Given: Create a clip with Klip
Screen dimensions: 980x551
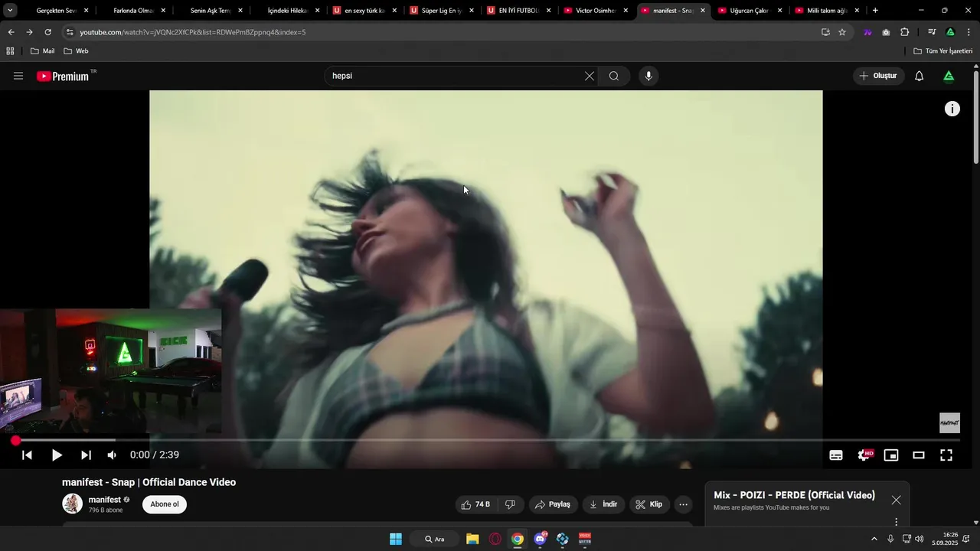Looking at the screenshot, I should 648,504.
